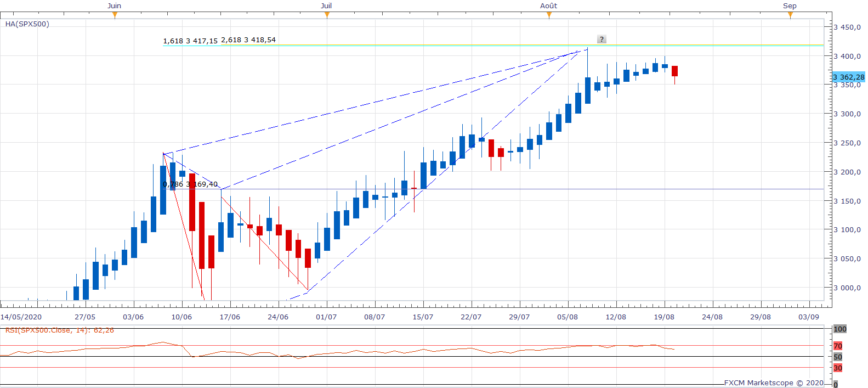The width and height of the screenshot is (868, 388).
Task: Click the 2,618 3 418,54 Fibonacci label
Action: [248, 40]
